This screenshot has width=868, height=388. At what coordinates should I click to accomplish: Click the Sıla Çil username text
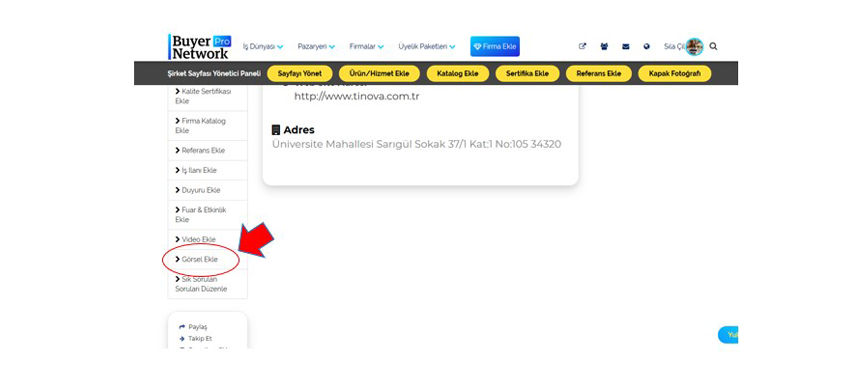coord(674,47)
